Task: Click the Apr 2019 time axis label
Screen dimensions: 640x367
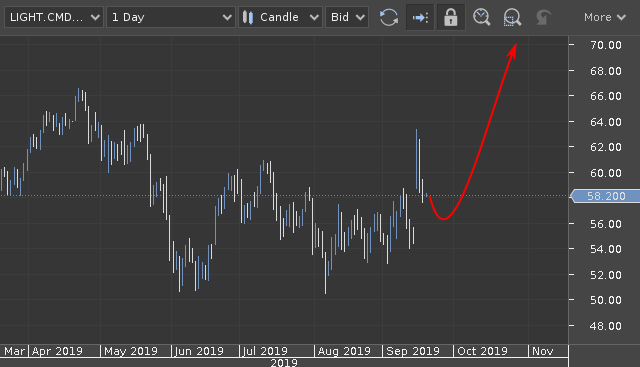Action: 57,351
